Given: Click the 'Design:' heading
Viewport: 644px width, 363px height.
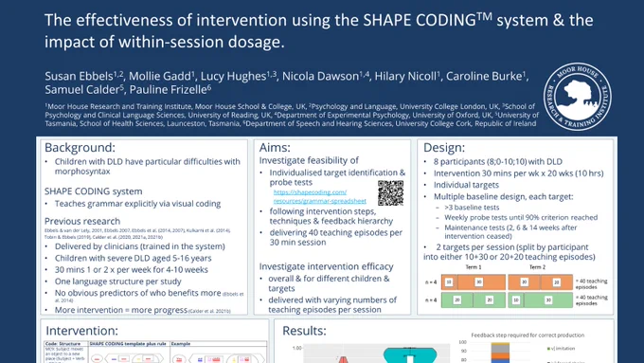Looking at the screenshot, I should 444,148.
